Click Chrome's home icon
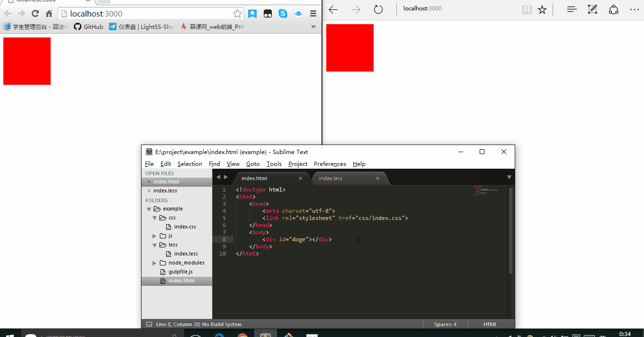644x337 pixels. pos(49,14)
